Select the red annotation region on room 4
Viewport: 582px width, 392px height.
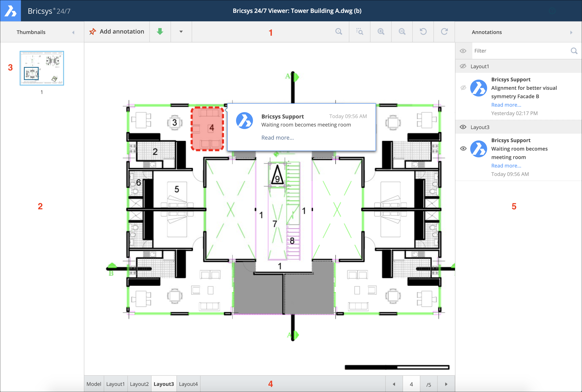pyautogui.click(x=207, y=129)
